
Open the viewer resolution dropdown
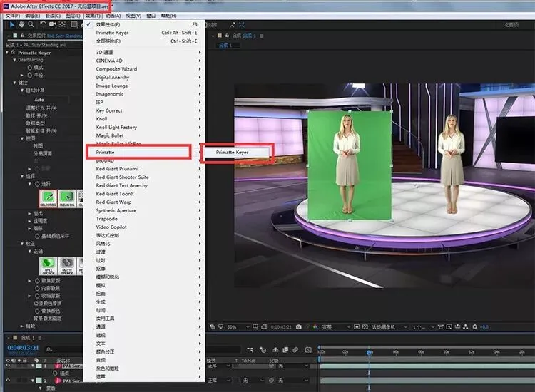(x=332, y=327)
